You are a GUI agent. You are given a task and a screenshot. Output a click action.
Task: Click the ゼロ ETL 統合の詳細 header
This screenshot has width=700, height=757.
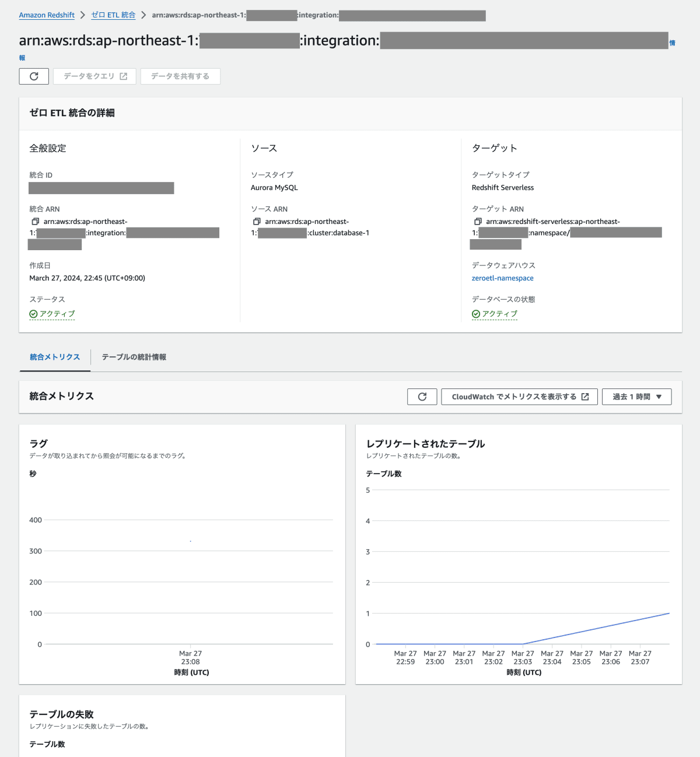[x=72, y=113]
